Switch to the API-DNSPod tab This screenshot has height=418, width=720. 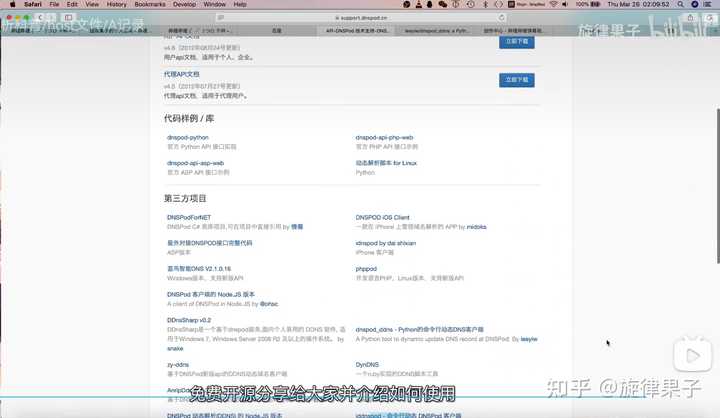click(x=357, y=31)
